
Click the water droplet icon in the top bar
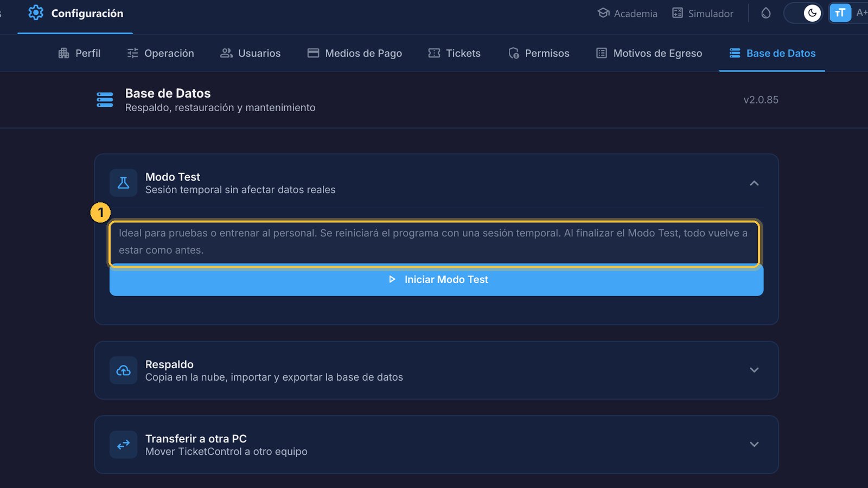765,13
